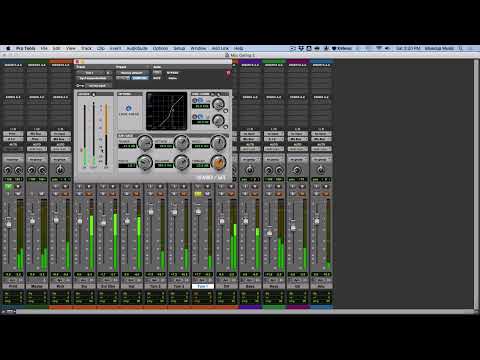The image size is (480, 360).
Task: Select the side-chain LF filter shape icon
Action: pyautogui.click(x=200, y=116)
